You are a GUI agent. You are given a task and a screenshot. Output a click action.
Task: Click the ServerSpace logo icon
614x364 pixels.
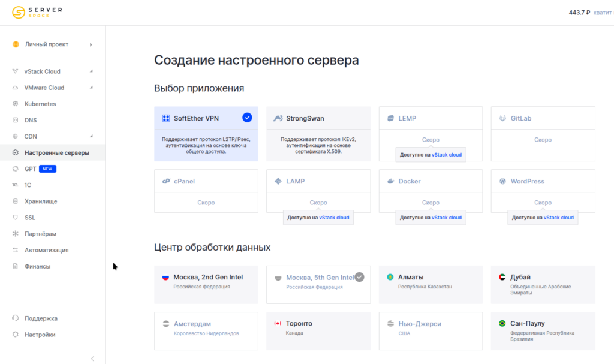19,13
